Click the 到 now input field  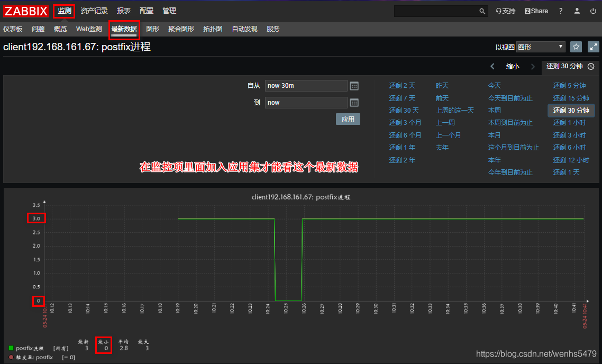pyautogui.click(x=306, y=103)
